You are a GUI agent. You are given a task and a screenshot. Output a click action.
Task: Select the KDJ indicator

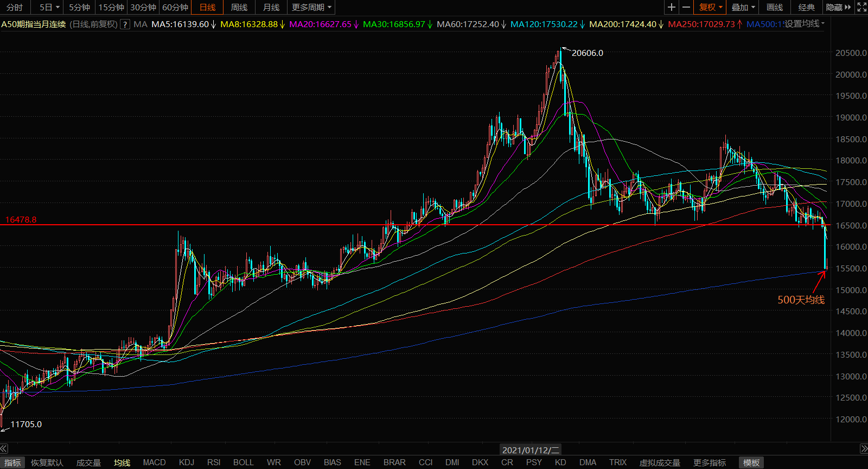(x=187, y=462)
